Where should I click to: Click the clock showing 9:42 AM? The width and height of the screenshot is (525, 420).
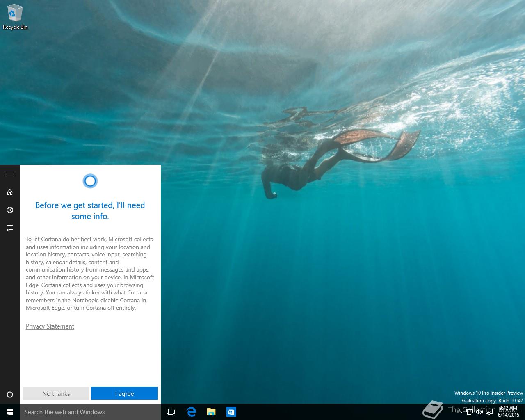[x=509, y=411]
